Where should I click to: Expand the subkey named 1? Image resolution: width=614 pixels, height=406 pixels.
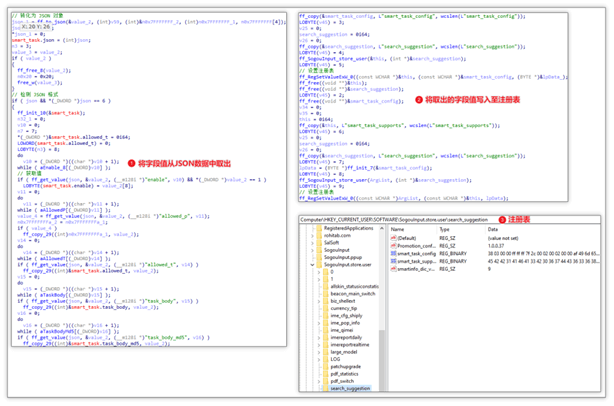pos(319,279)
